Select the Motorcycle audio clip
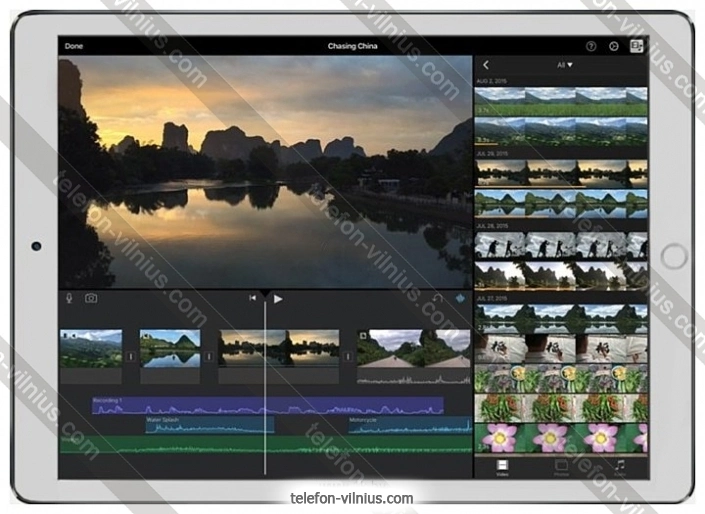This screenshot has width=705, height=514. pos(408,424)
